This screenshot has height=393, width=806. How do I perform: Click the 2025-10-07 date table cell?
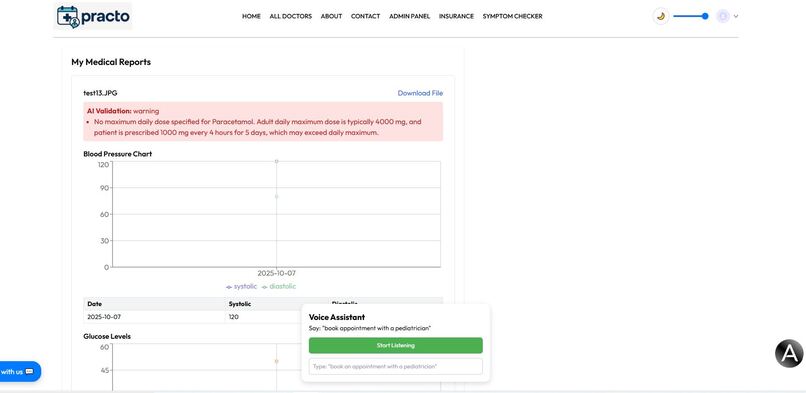click(154, 317)
